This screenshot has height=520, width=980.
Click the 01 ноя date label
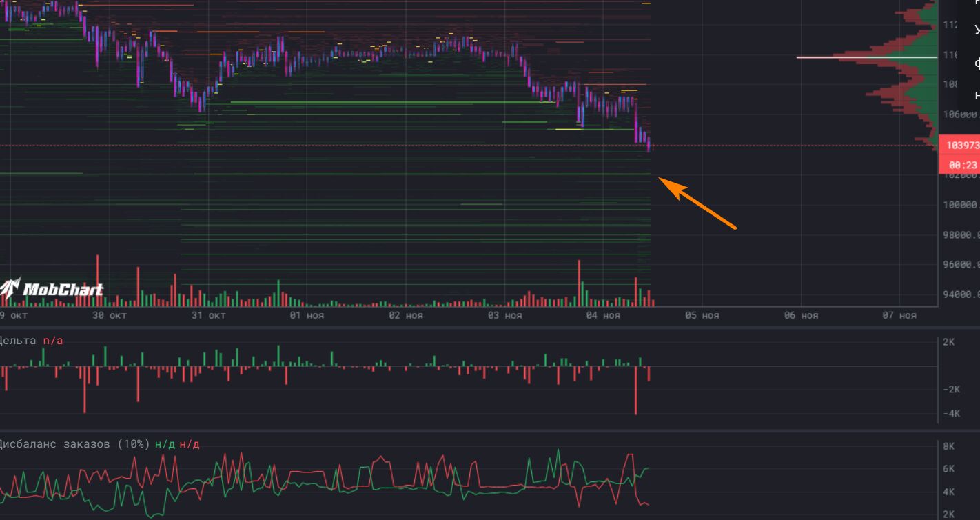[307, 315]
